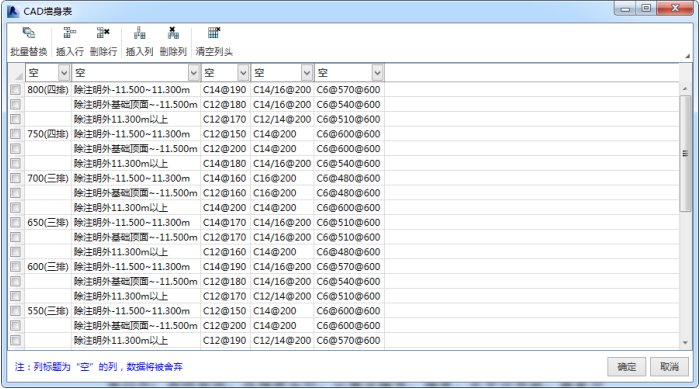
Task: Open the fourth column header 空 dropdown
Action: click(x=307, y=73)
